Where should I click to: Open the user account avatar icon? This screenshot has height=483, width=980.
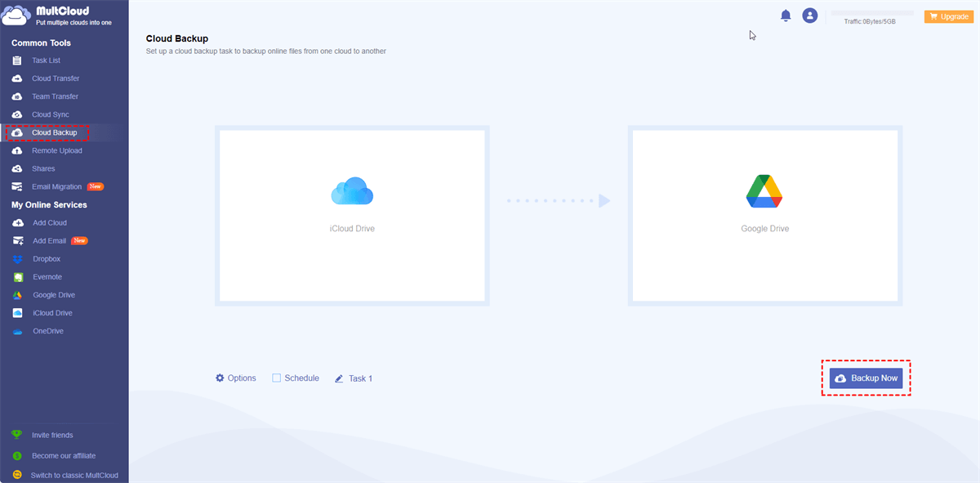coord(810,16)
